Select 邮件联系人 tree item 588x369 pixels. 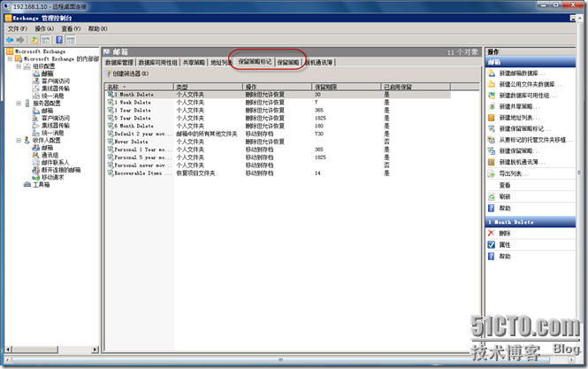tap(56, 163)
